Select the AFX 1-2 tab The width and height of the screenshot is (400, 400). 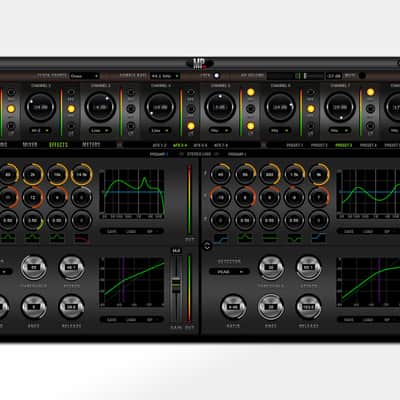159,145
